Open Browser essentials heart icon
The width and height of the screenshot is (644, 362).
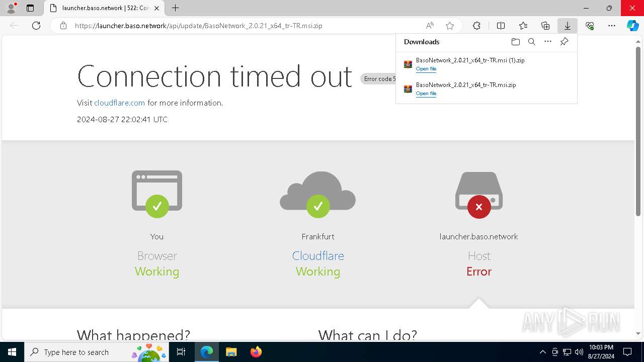point(590,26)
